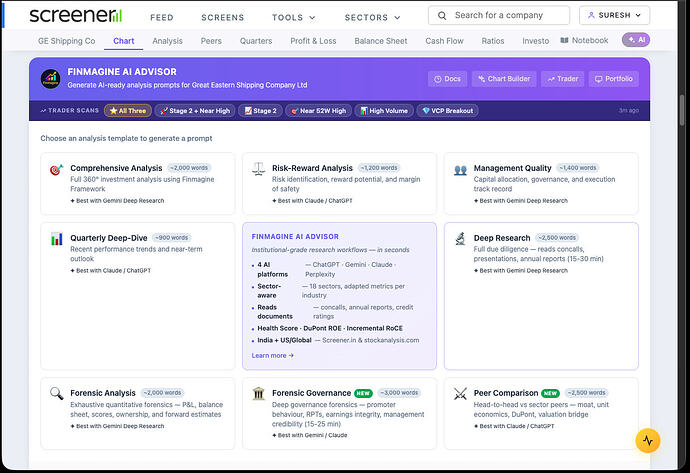Expand the Tools dropdown menu
690x473 pixels.
(x=292, y=17)
